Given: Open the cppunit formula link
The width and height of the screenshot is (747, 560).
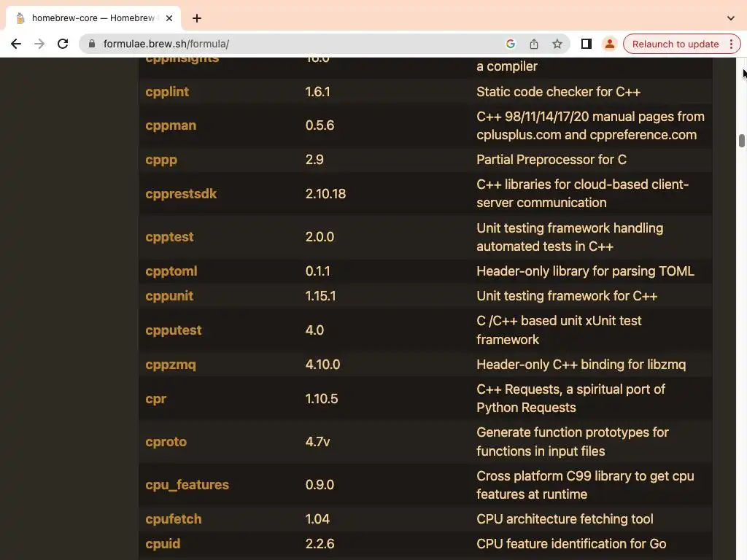Looking at the screenshot, I should point(169,296).
